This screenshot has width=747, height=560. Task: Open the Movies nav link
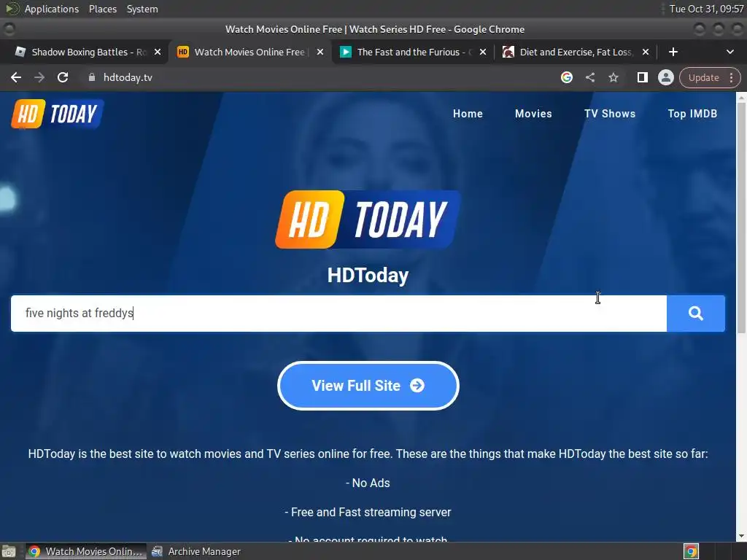click(x=533, y=114)
